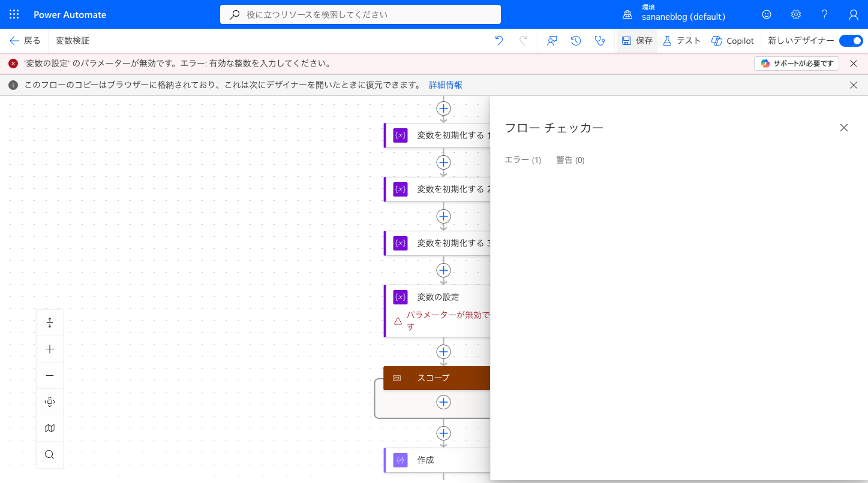Open version history clock icon
The height and width of the screenshot is (483, 868).
(x=576, y=41)
